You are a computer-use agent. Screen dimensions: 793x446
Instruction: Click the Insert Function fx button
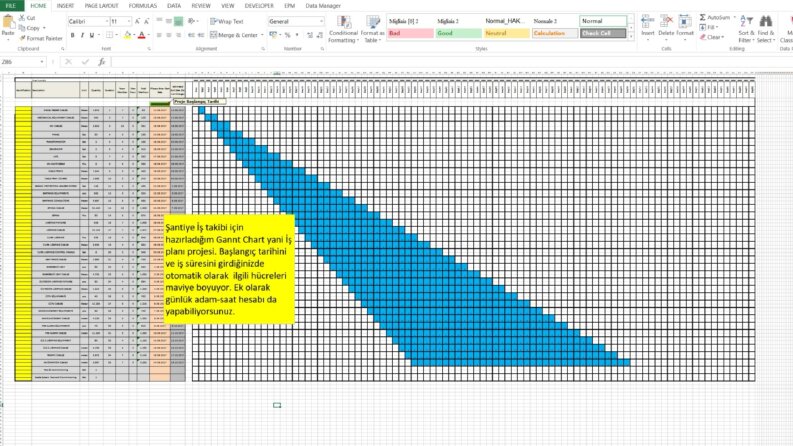(102, 62)
